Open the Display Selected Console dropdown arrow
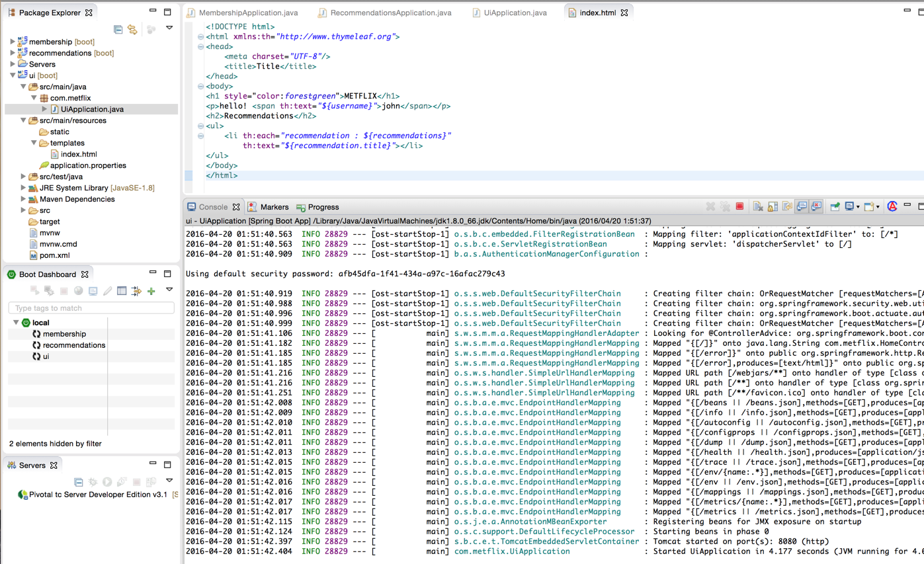 [858, 207]
